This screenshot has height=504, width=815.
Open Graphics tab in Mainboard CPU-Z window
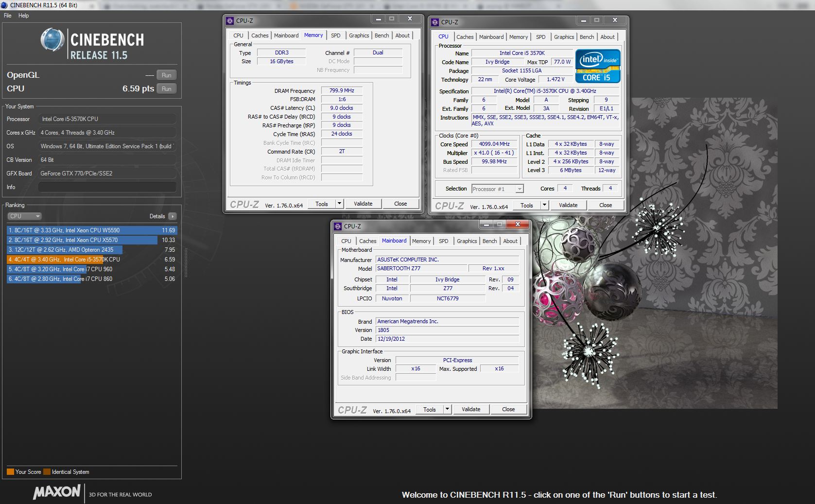click(x=467, y=241)
